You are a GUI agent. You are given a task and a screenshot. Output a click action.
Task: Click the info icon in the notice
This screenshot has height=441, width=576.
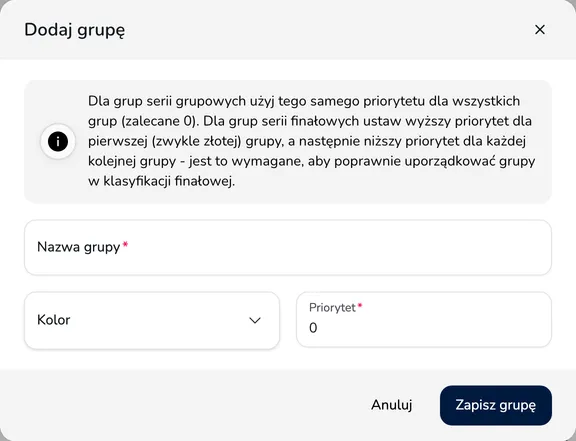pos(58,141)
